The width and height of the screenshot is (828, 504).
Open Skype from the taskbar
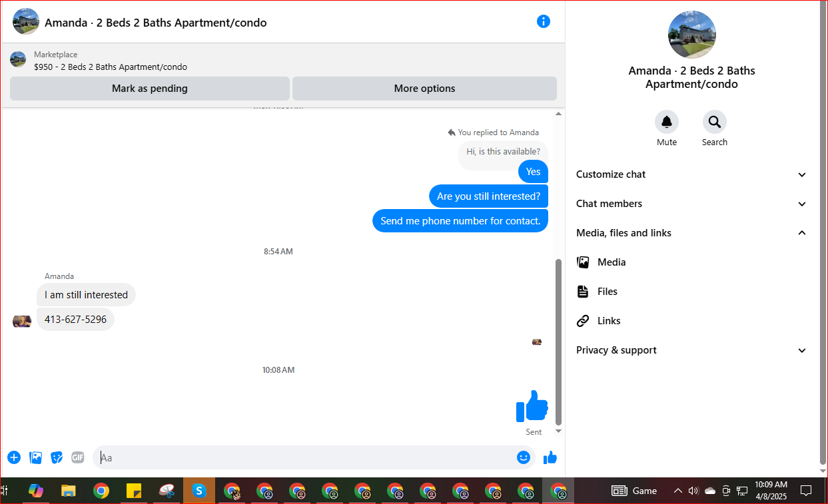point(199,491)
